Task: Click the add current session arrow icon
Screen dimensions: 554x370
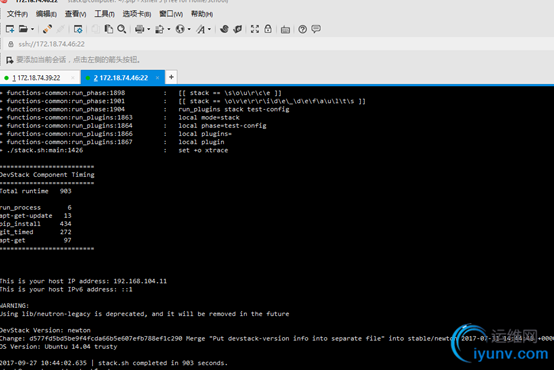Action: click(x=10, y=60)
